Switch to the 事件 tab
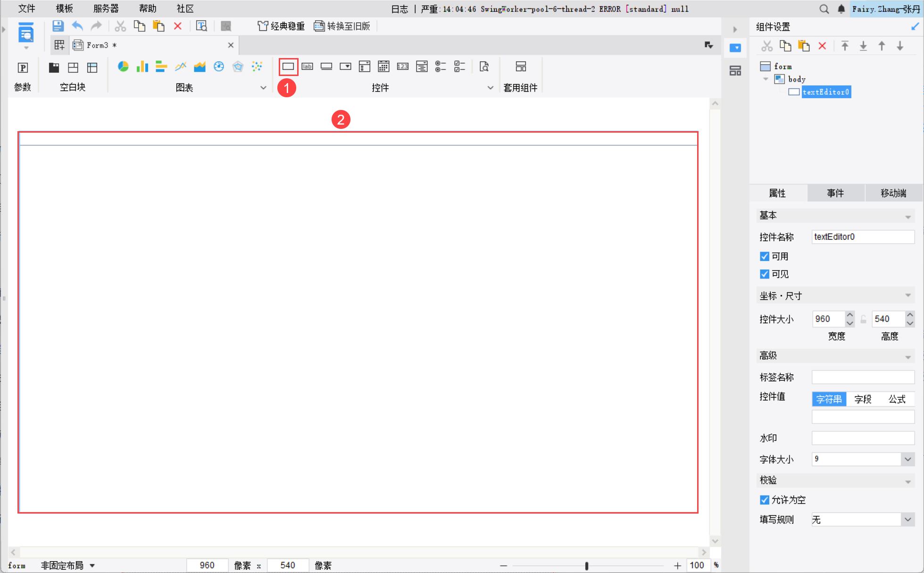 click(835, 193)
